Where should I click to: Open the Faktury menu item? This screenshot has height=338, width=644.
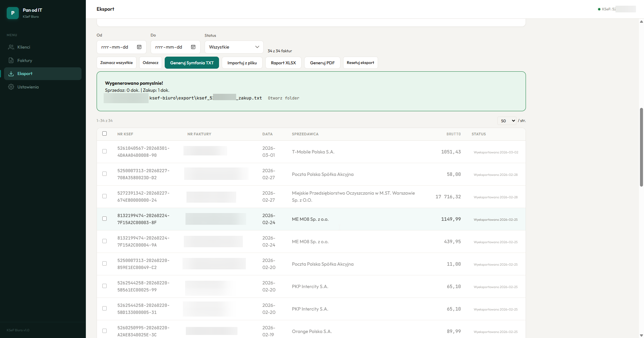[x=25, y=61]
